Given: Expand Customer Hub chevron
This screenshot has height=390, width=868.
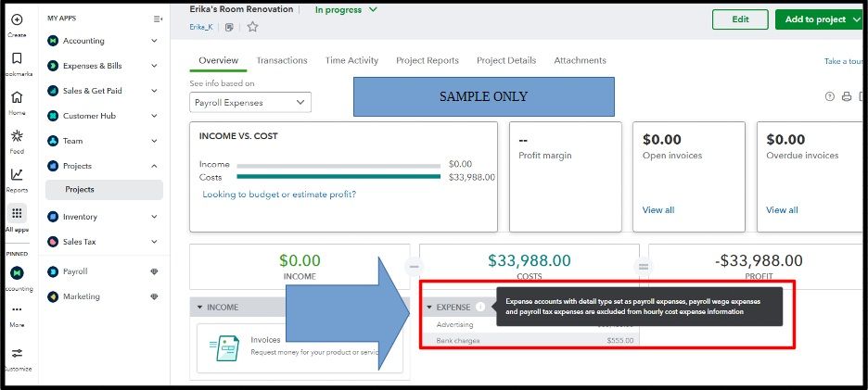Looking at the screenshot, I should click(155, 116).
